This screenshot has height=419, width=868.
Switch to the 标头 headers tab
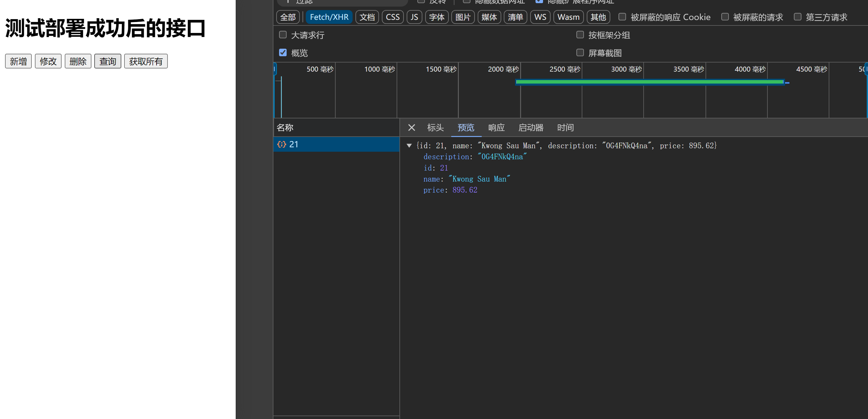(435, 128)
